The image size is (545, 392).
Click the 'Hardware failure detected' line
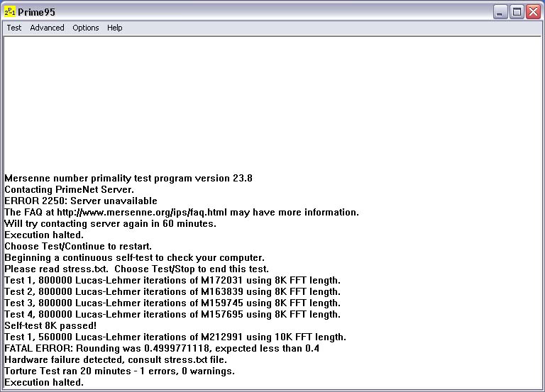click(116, 359)
